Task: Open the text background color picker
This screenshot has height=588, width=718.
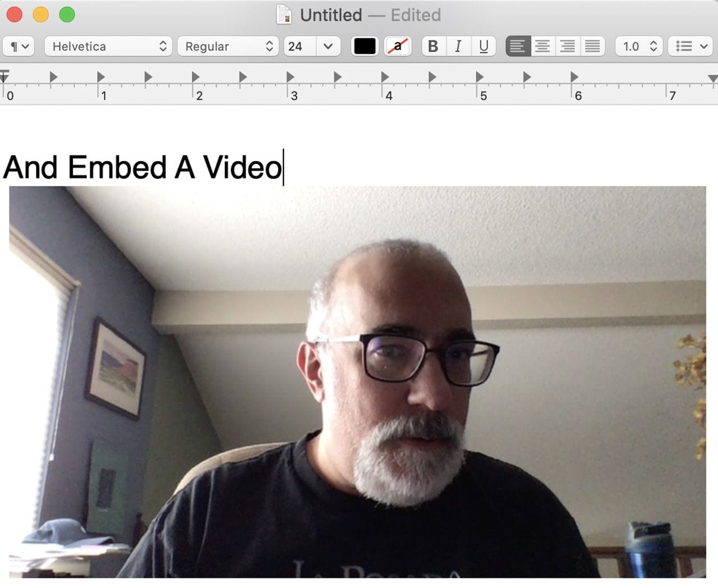Action: [x=398, y=47]
